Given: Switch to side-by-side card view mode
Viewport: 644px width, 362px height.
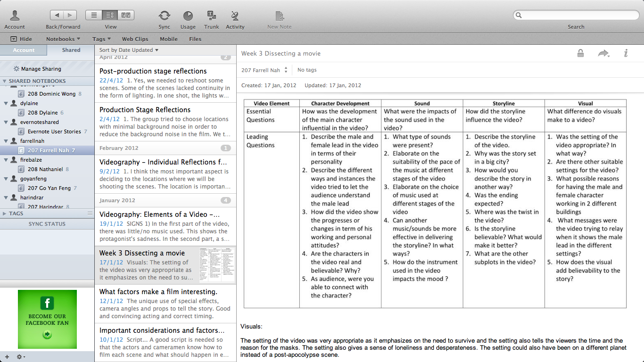Looking at the screenshot, I should coord(126,15).
